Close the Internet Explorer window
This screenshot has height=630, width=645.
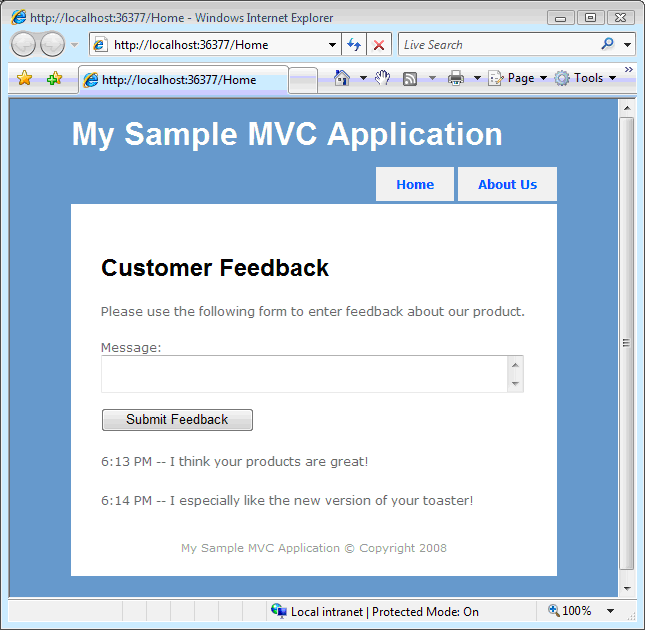[620, 18]
